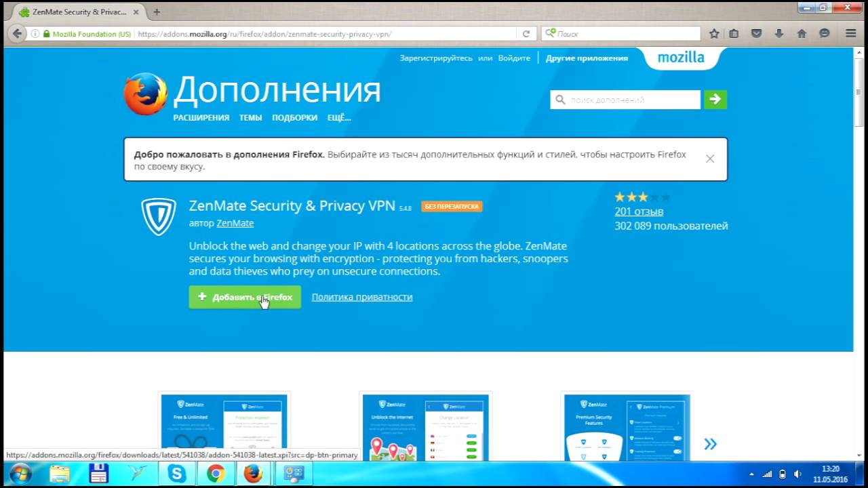Go to the Home page icon
The height and width of the screenshot is (488, 868).
pyautogui.click(x=802, y=33)
